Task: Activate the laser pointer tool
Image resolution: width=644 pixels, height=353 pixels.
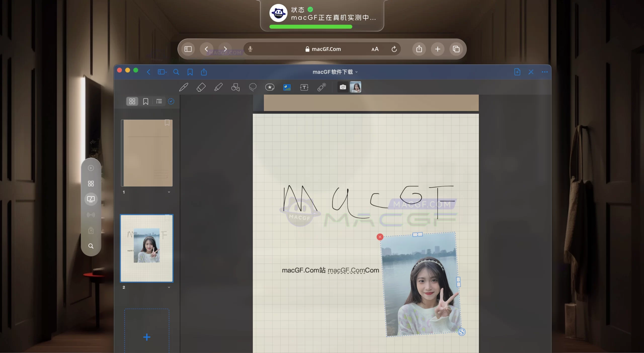Action: tap(321, 87)
